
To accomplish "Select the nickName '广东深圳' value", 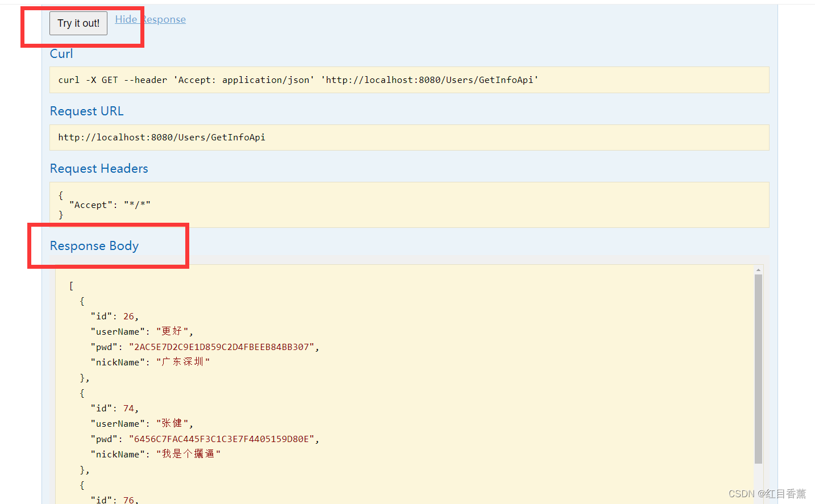I will click(183, 361).
